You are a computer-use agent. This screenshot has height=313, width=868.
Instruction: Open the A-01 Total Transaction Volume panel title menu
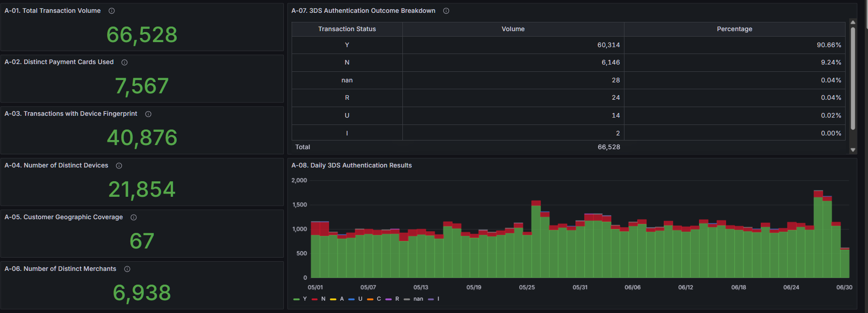(53, 11)
